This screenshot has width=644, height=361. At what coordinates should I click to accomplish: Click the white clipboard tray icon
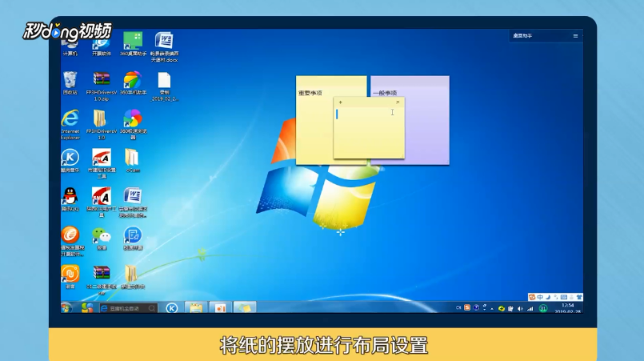tap(510, 308)
